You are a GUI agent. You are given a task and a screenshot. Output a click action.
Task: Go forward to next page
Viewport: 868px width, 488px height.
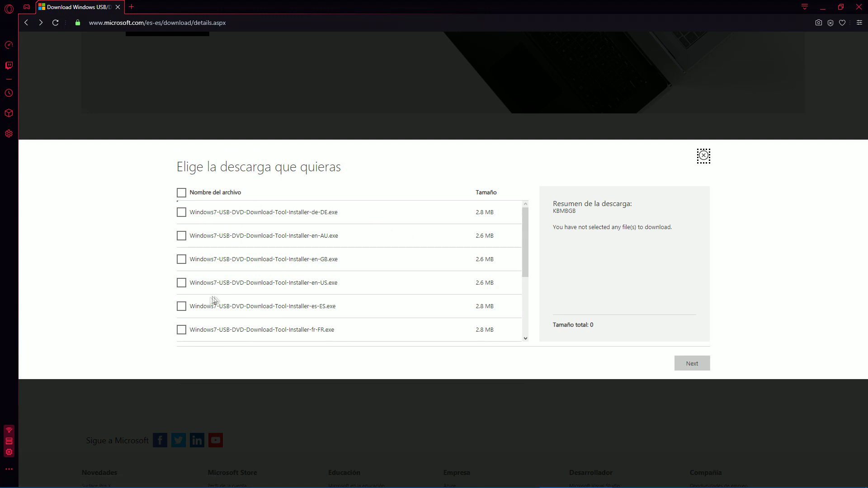coord(41,23)
